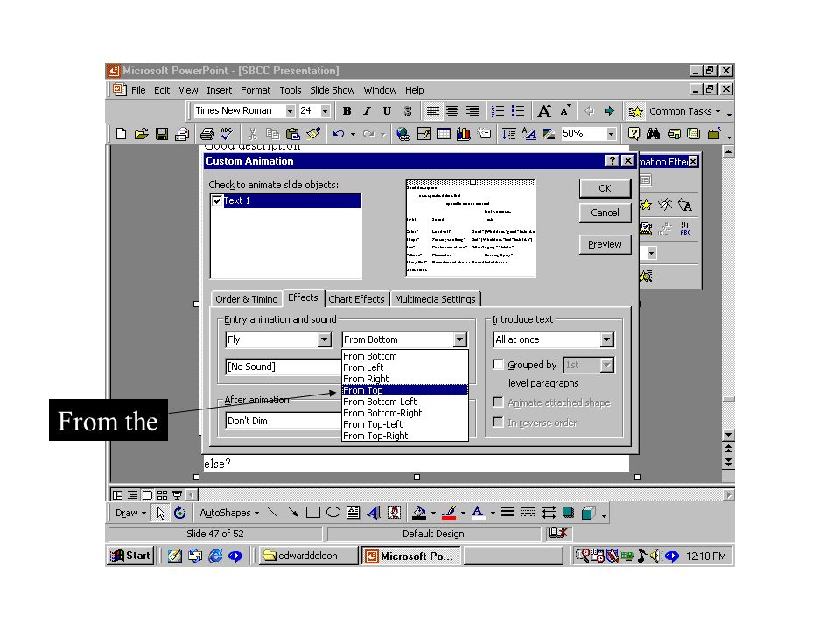Image resolution: width=840 pixels, height=630 pixels.
Task: Toggle Italic formatting button
Action: (367, 111)
